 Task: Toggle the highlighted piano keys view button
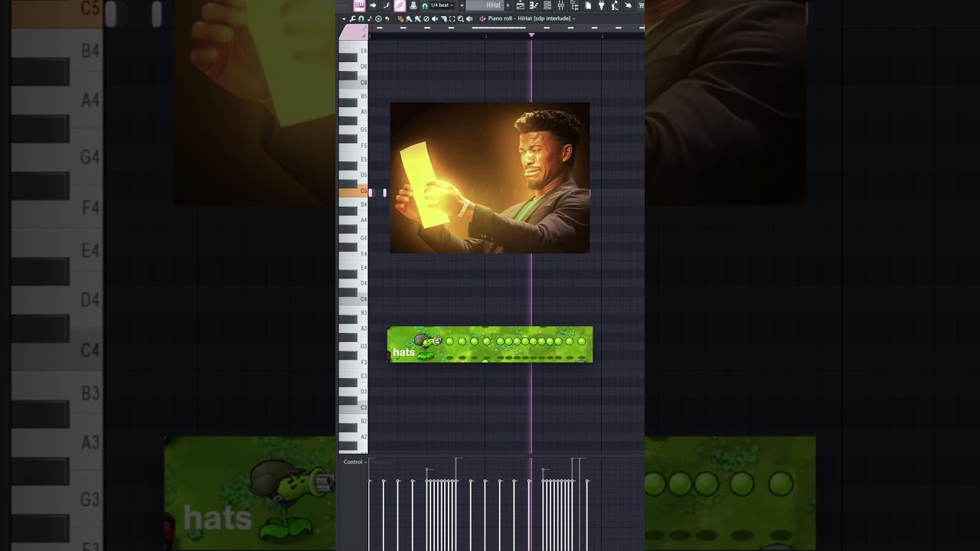pyautogui.click(x=359, y=5)
